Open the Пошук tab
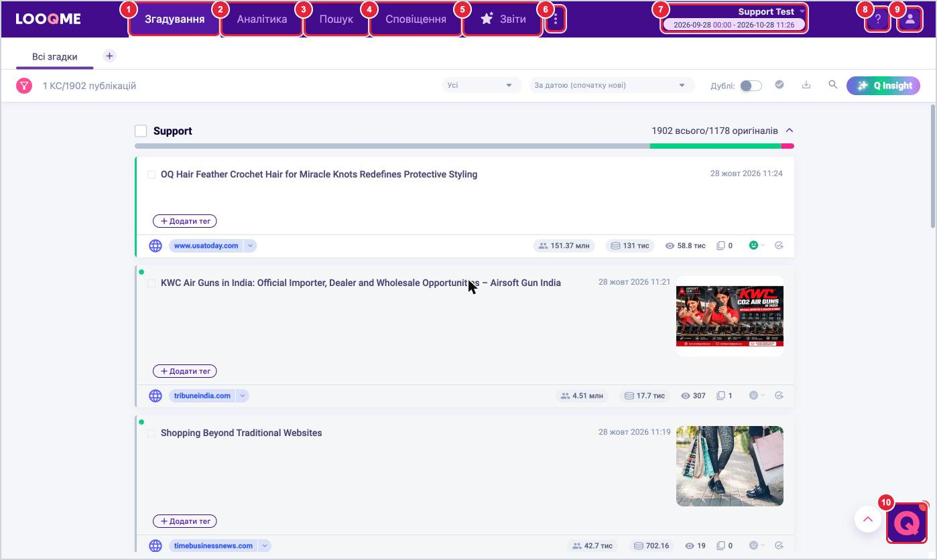937x560 pixels. pyautogui.click(x=336, y=19)
